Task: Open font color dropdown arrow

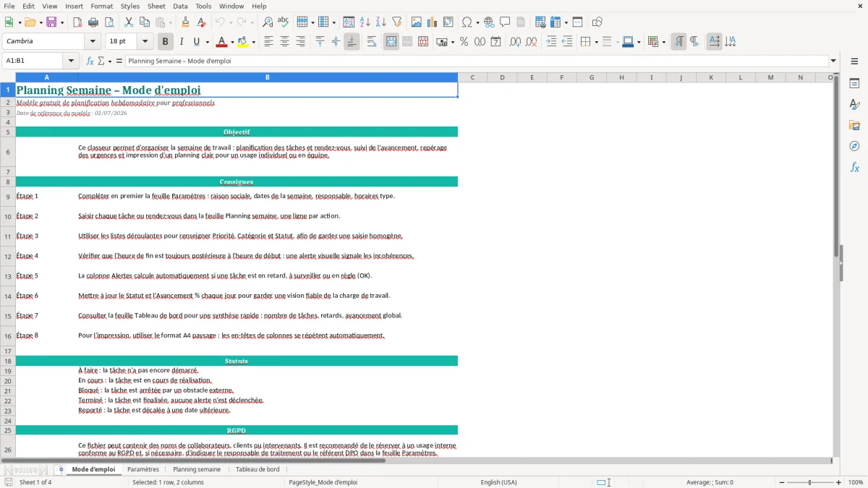Action: tap(233, 41)
